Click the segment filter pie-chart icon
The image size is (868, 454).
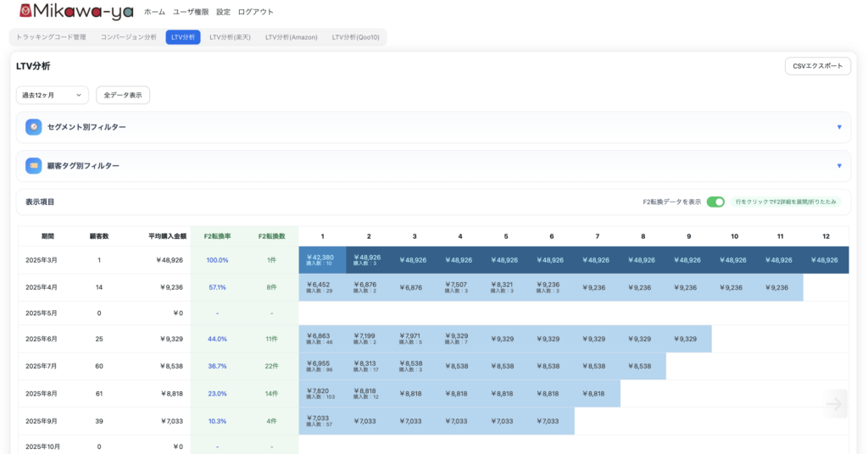tap(34, 127)
